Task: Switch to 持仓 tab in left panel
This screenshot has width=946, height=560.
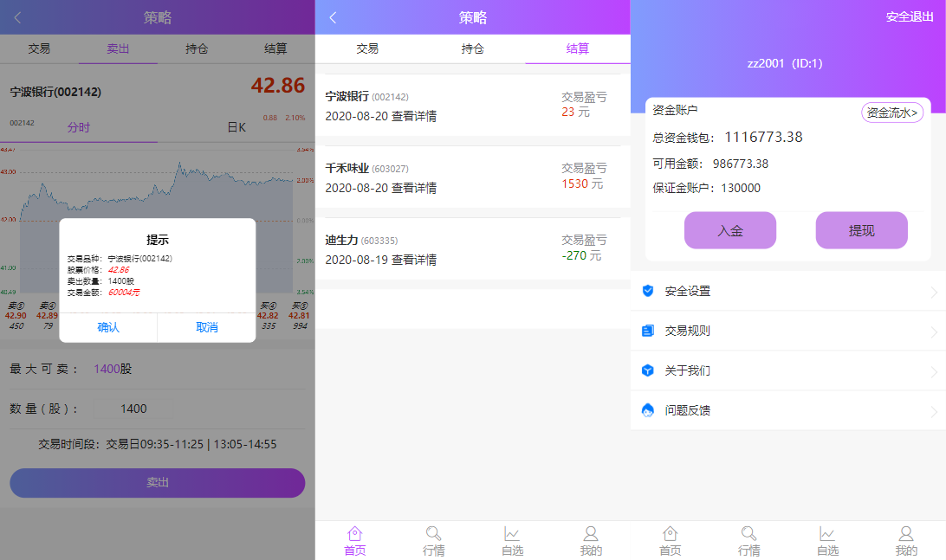Action: pyautogui.click(x=197, y=48)
